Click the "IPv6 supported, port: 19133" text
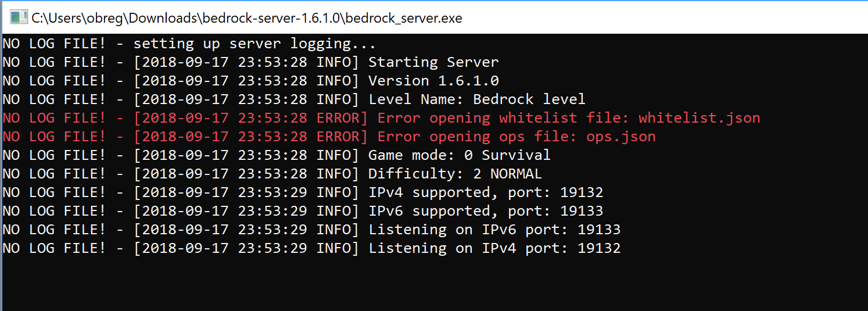This screenshot has width=868, height=311. 486,211
